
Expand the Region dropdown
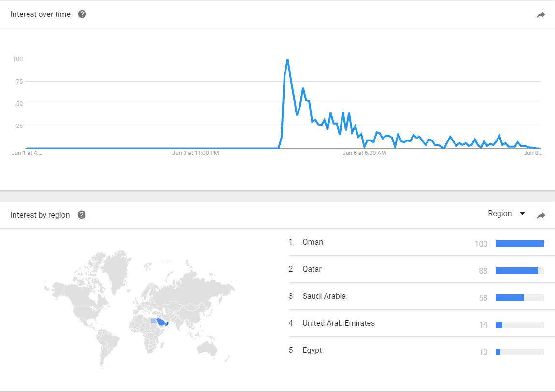[x=506, y=214]
